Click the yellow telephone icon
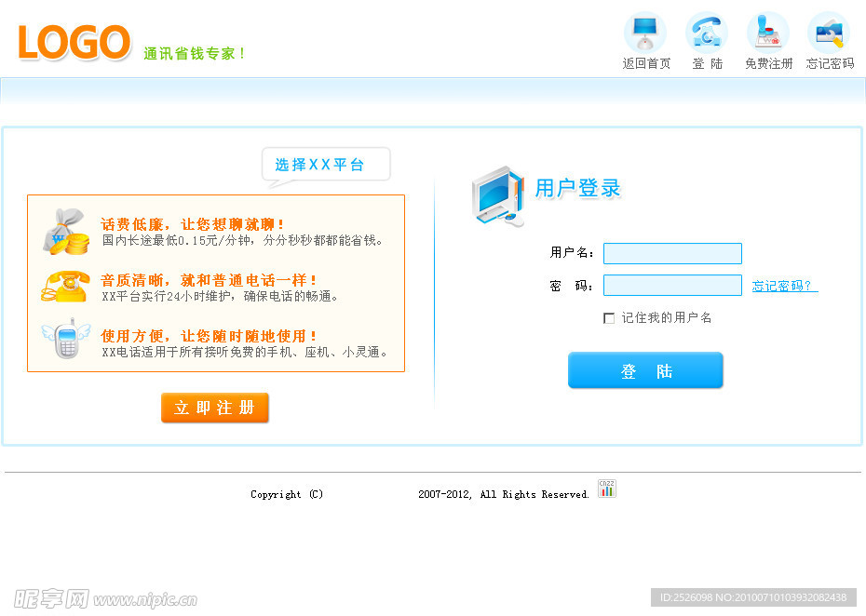 point(63,286)
